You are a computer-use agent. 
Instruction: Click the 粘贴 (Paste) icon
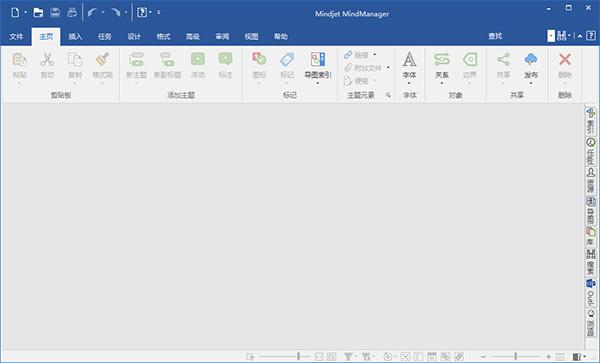click(20, 60)
